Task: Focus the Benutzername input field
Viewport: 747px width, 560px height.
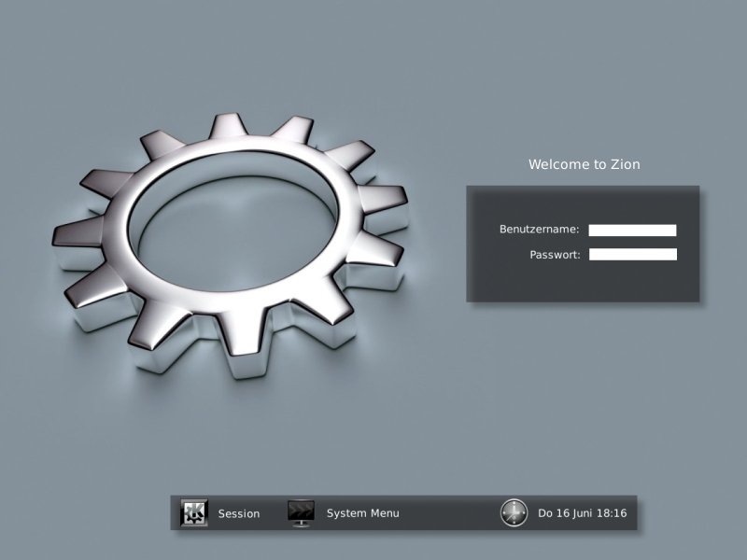Action: (633, 231)
